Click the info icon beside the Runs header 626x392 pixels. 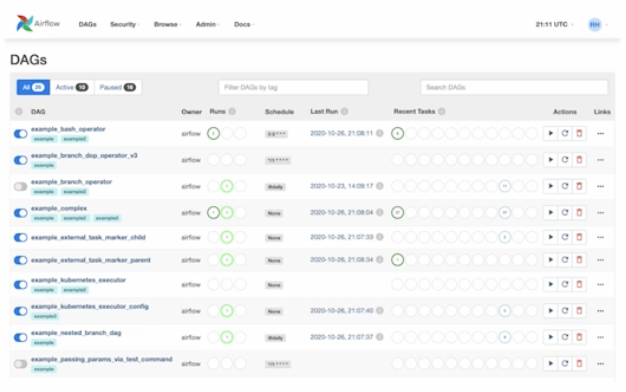[232, 111]
